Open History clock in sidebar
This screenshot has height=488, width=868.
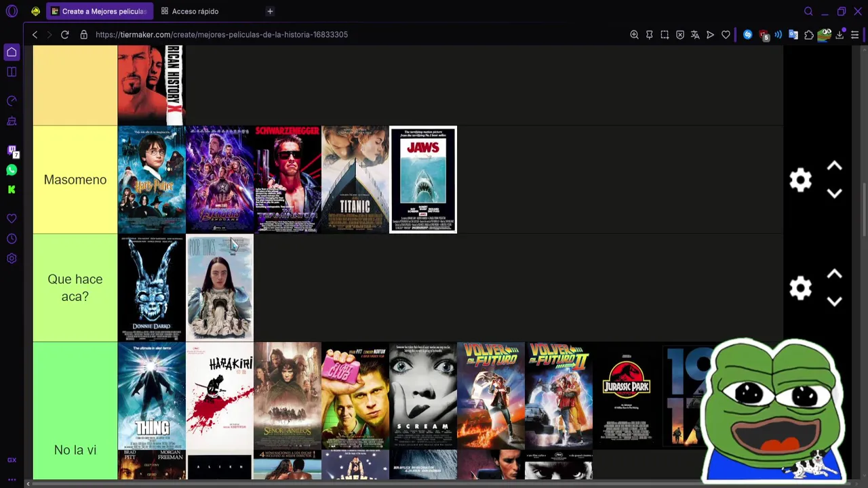point(12,239)
